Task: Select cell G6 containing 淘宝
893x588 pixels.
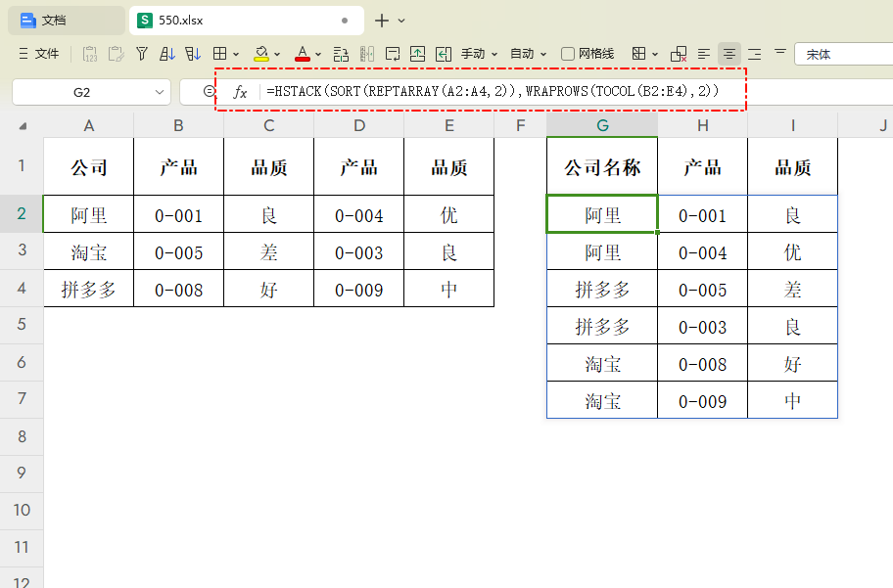Action: pyautogui.click(x=602, y=363)
